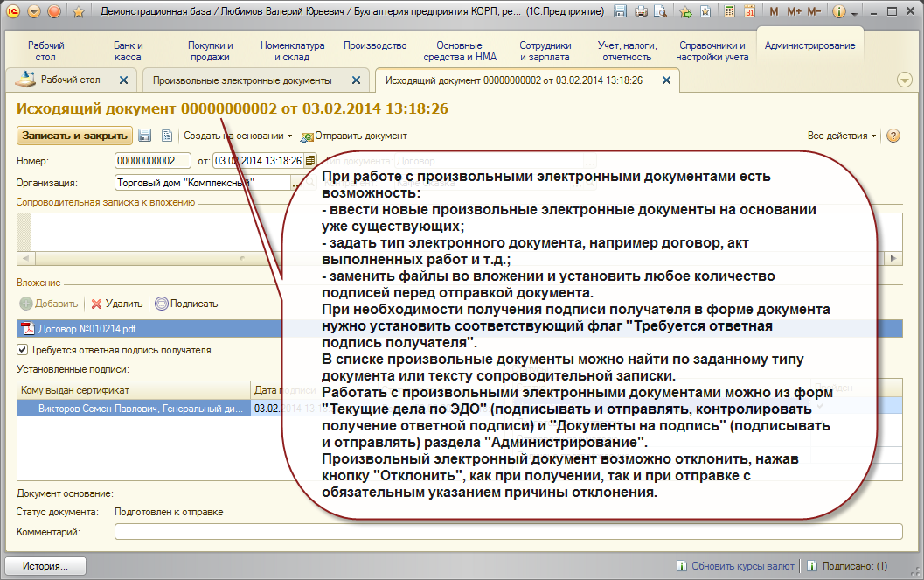Click the Номер input field
The height and width of the screenshot is (580, 924).
coord(153,161)
